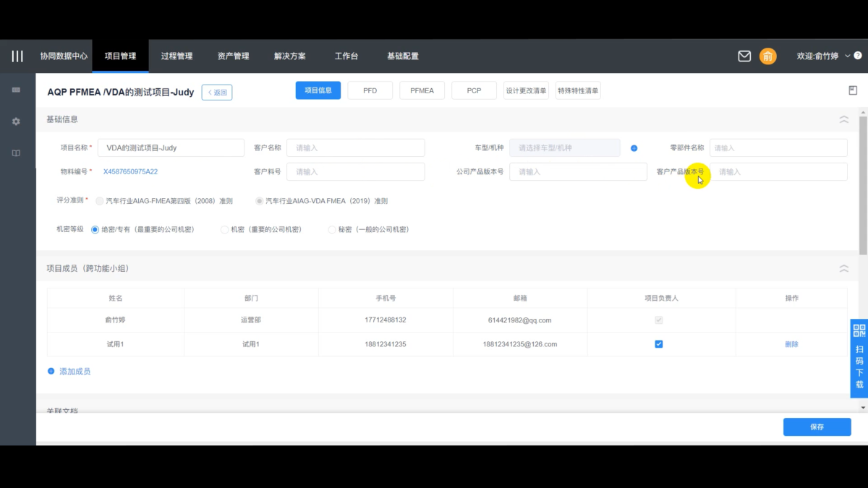Click phone number 17712488132
868x488 pixels.
[x=386, y=320]
